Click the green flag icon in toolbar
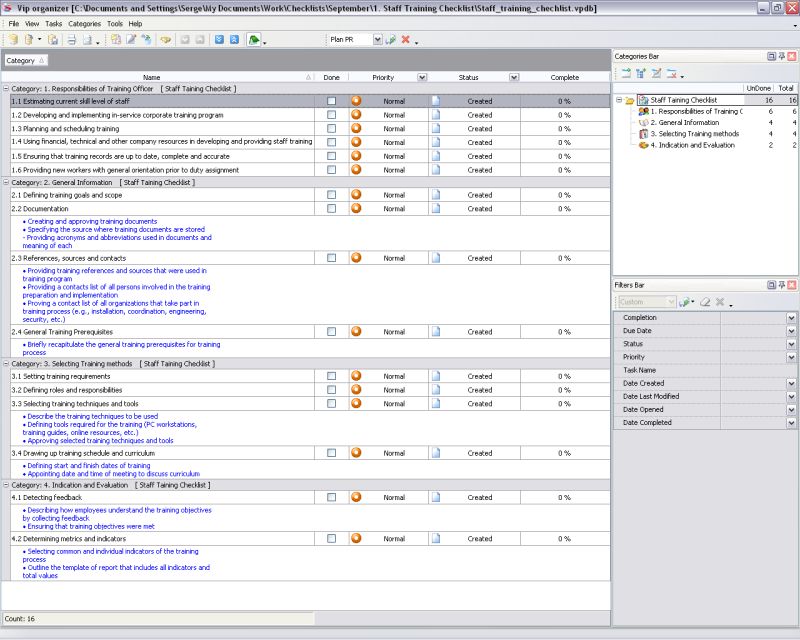Screen dimensions: 800x640 (x=254, y=40)
